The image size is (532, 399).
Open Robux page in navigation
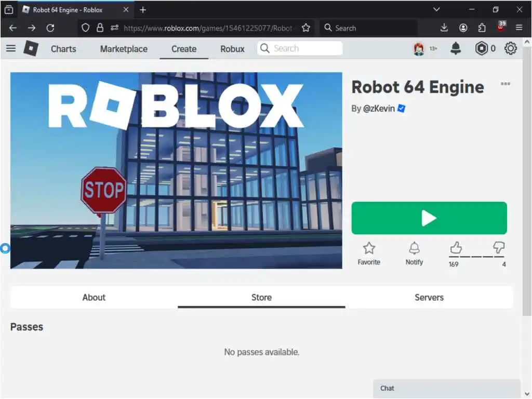232,49
